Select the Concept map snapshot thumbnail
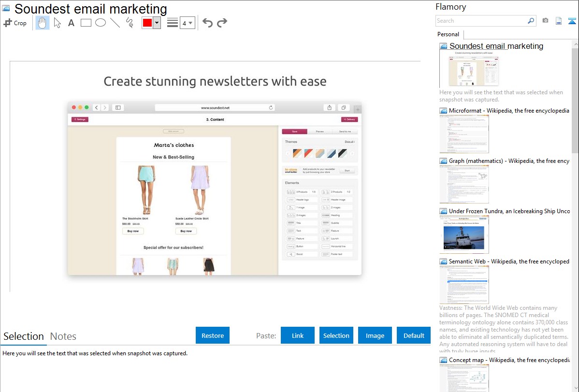The height and width of the screenshot is (392, 579). [464, 378]
